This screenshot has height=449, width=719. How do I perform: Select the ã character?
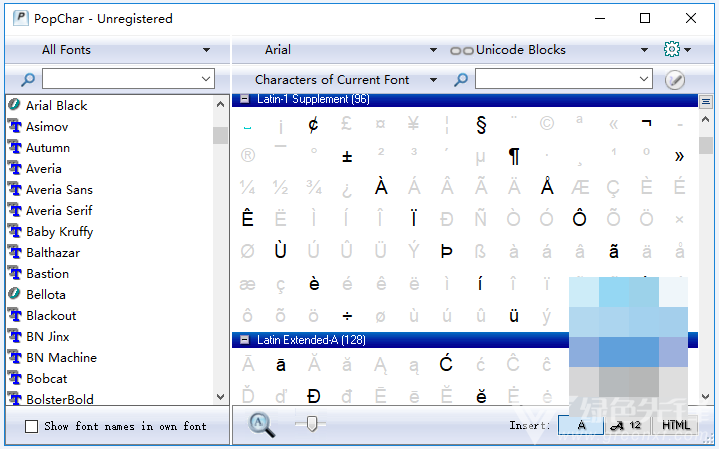(x=614, y=251)
